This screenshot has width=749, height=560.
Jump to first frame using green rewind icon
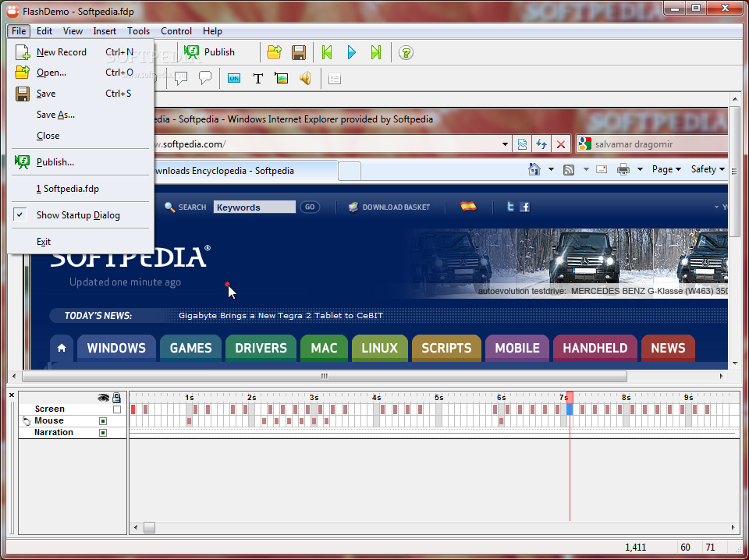coord(327,52)
